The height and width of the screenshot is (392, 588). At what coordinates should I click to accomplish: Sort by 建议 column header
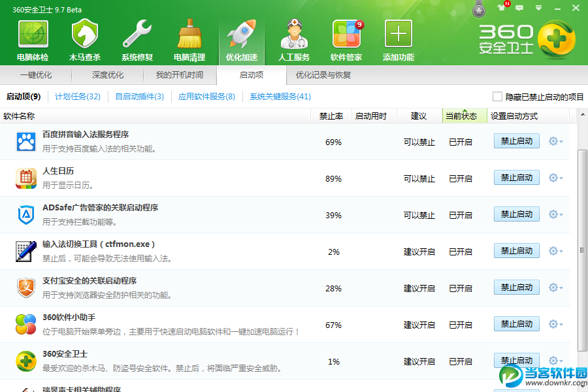(419, 116)
